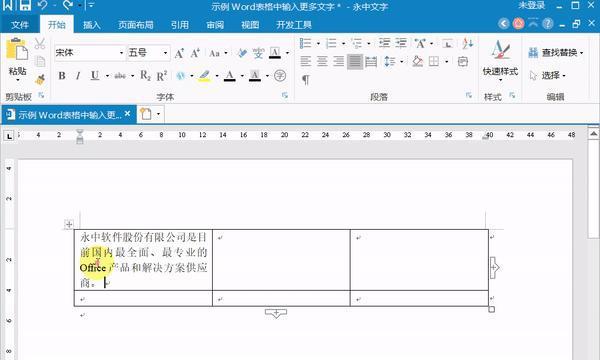Open the line spacing dropdown arrow

(x=401, y=62)
